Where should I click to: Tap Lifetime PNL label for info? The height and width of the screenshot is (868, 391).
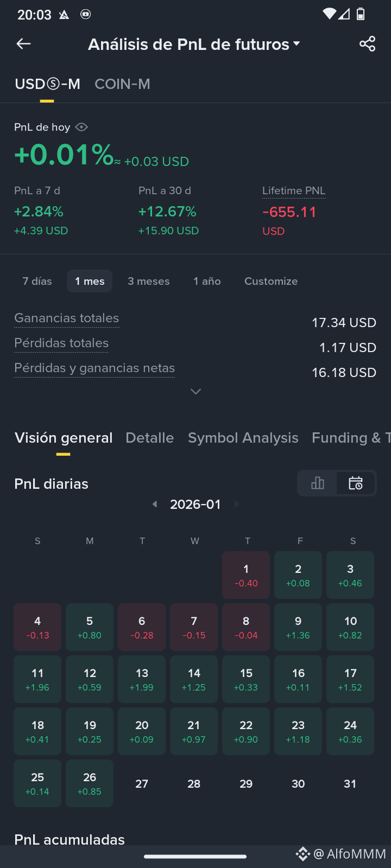click(294, 191)
